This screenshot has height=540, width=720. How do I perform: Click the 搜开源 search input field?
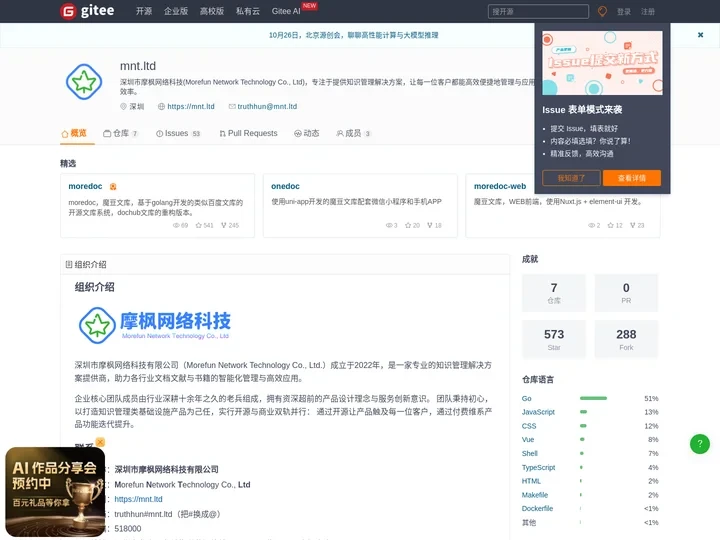point(538,11)
